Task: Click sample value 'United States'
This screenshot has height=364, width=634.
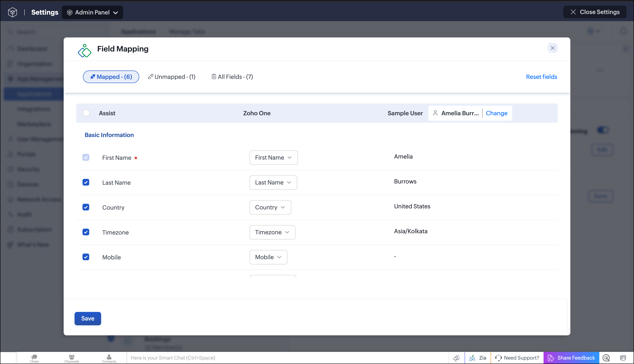Action: point(412,206)
